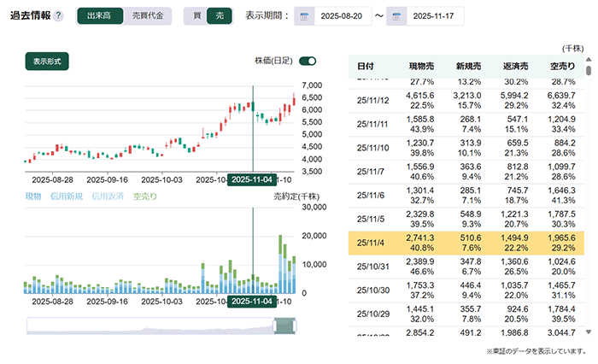Click the 6,639.7 空売り value

click(561, 96)
